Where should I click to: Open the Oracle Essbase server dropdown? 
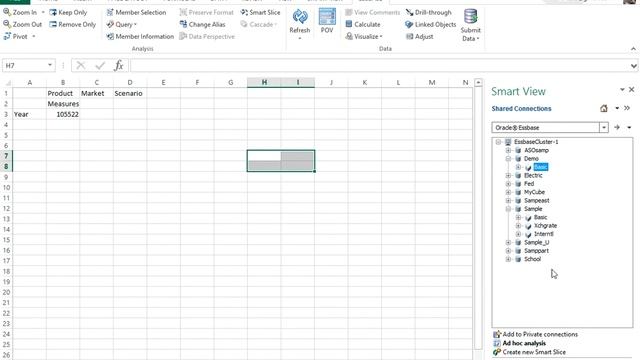[604, 127]
